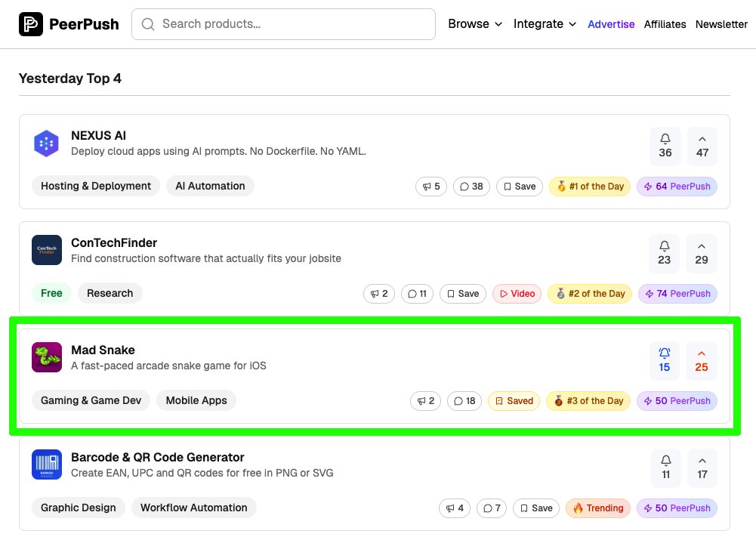Screen dimensions: 756x540
Task: Open the NEXUS AI hexagon product icon
Action: click(47, 143)
